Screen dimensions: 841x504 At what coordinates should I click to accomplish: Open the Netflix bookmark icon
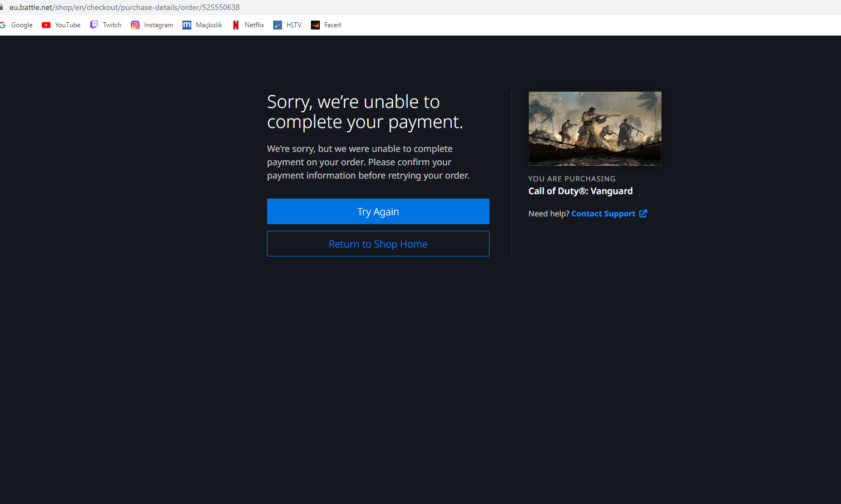(x=236, y=25)
